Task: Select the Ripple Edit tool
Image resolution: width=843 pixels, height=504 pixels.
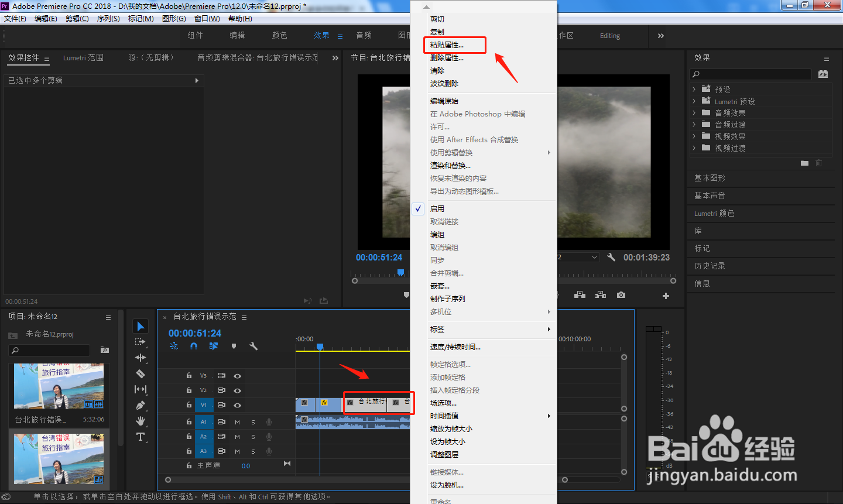Action: pyautogui.click(x=140, y=358)
